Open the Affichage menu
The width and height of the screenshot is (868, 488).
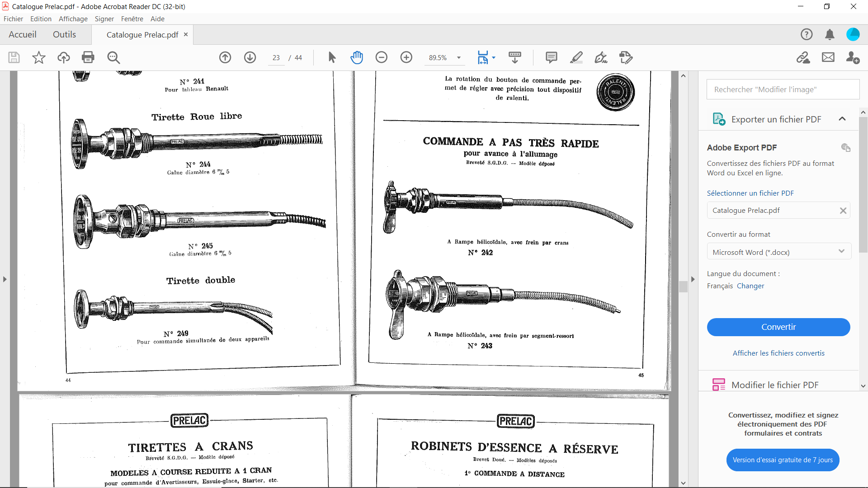click(x=73, y=19)
